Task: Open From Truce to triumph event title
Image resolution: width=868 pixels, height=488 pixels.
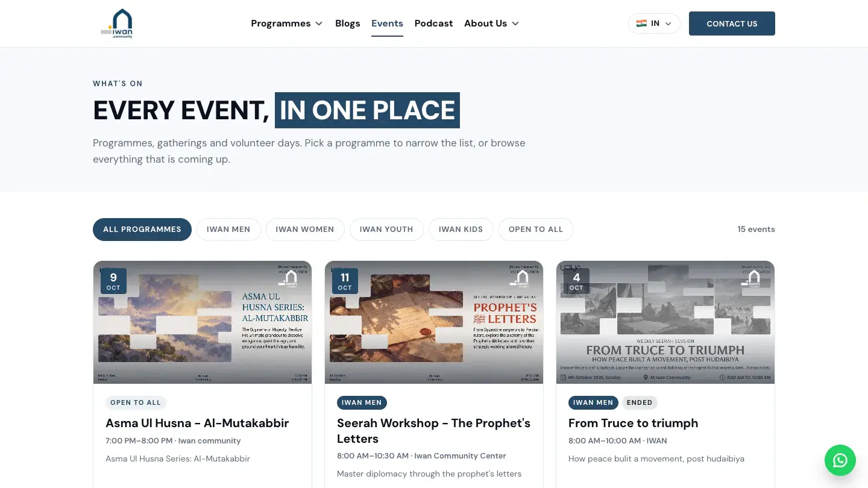Action: tap(633, 423)
